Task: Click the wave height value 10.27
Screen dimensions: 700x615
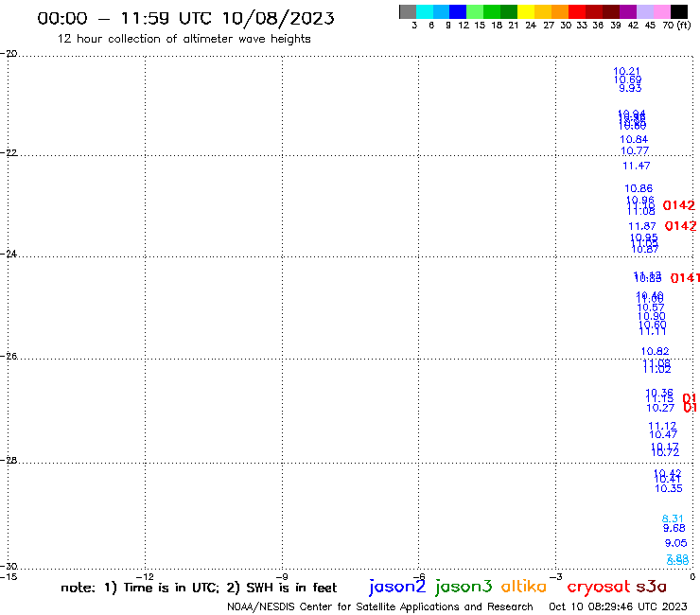Action: click(660, 408)
